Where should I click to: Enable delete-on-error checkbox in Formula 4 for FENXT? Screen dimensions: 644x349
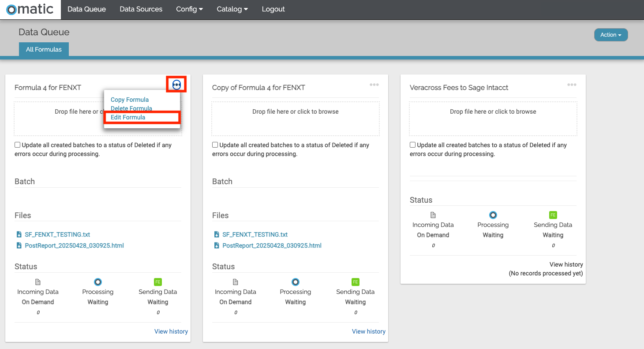(x=18, y=145)
